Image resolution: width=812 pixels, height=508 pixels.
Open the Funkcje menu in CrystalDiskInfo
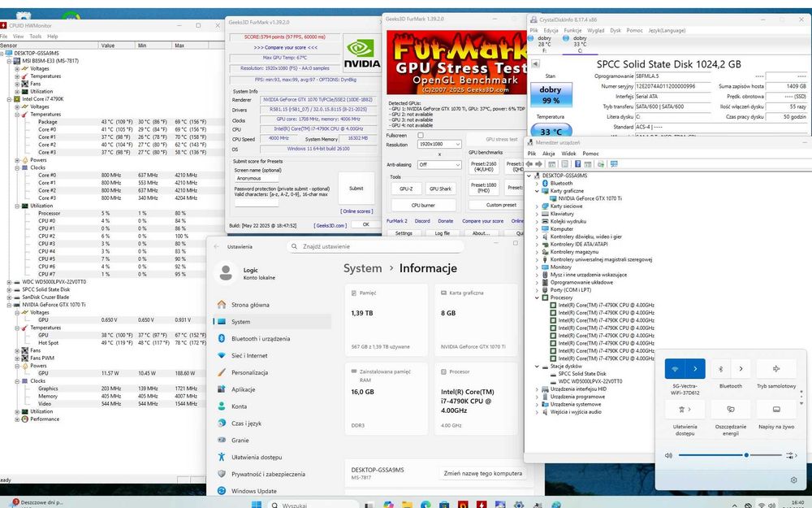tap(572, 30)
